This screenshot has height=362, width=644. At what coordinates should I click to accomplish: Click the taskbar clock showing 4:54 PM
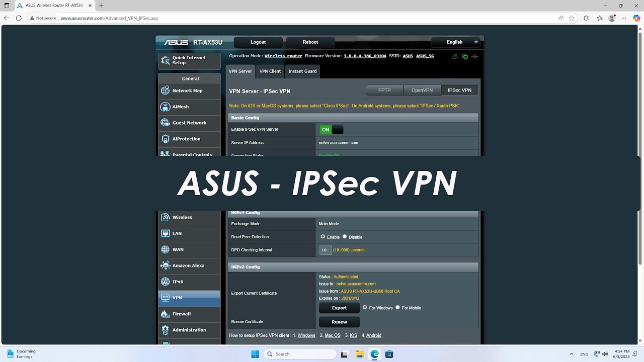[622, 354]
